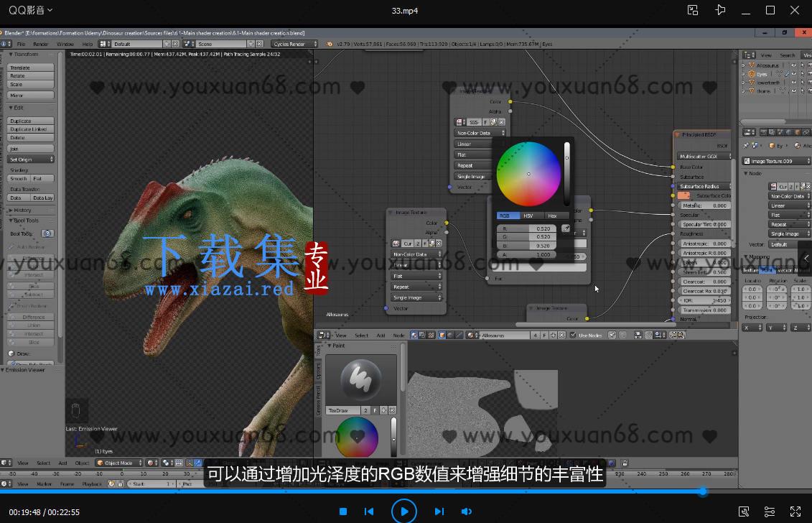
Task: Toggle the Use Nodes checkbox
Action: 572,335
